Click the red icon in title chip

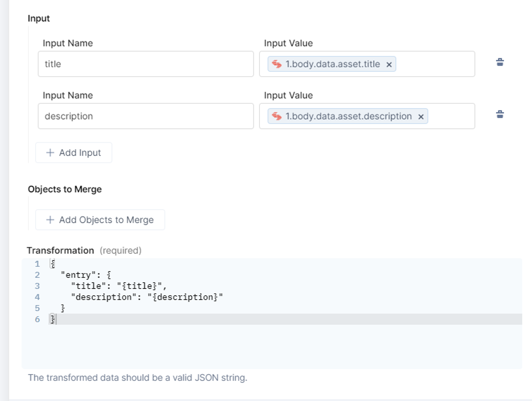[277, 64]
